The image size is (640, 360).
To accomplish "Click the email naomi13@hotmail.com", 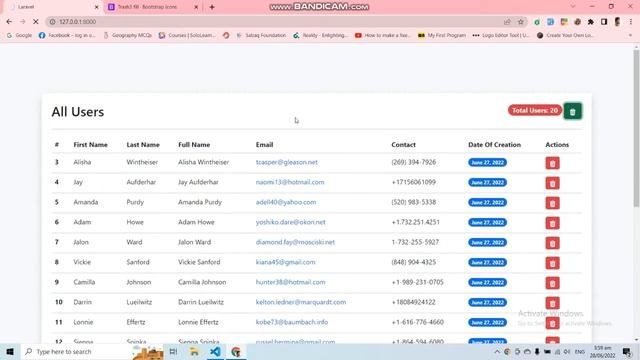I will pyautogui.click(x=290, y=182).
